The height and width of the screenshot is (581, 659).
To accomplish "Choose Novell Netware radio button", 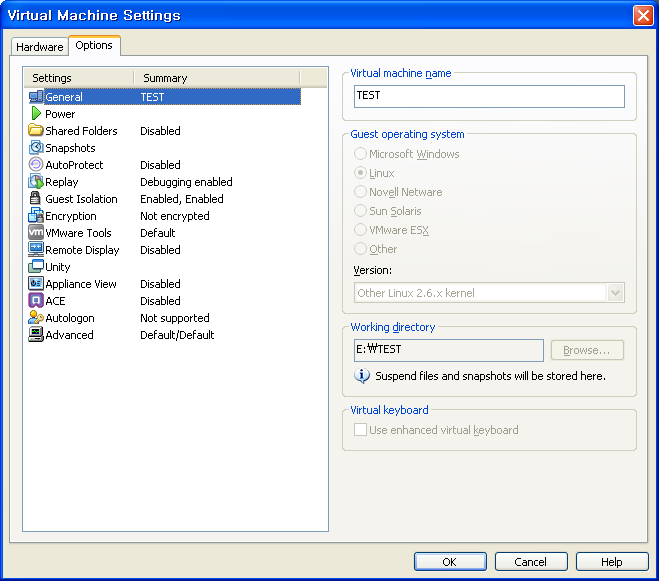I will click(360, 192).
